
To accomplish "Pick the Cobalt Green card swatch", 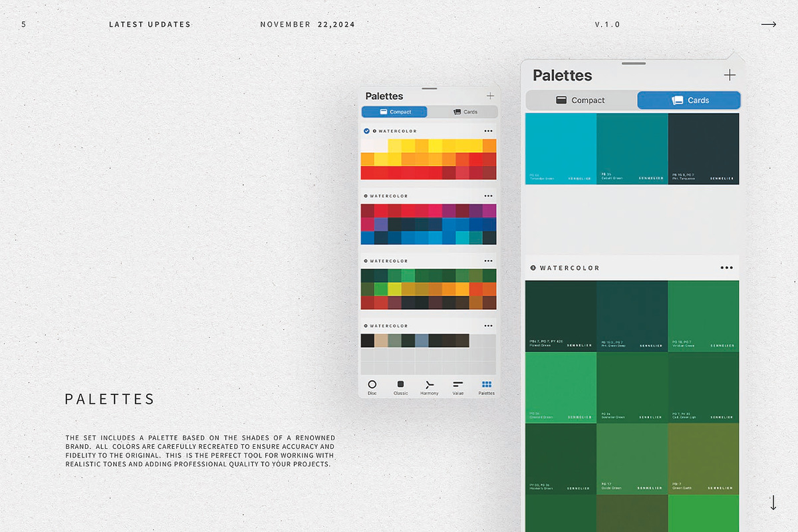I will pyautogui.click(x=632, y=148).
